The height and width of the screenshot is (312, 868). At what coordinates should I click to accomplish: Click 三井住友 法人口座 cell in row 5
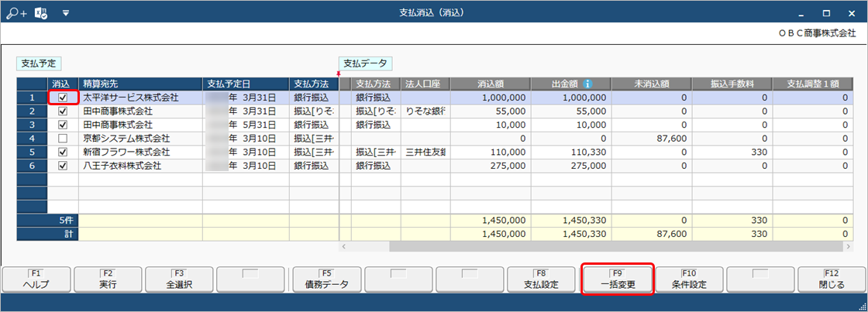(425, 152)
